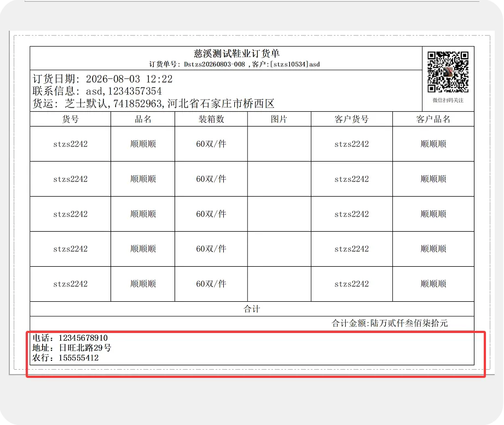Select the 客户货号 column header

pos(352,119)
